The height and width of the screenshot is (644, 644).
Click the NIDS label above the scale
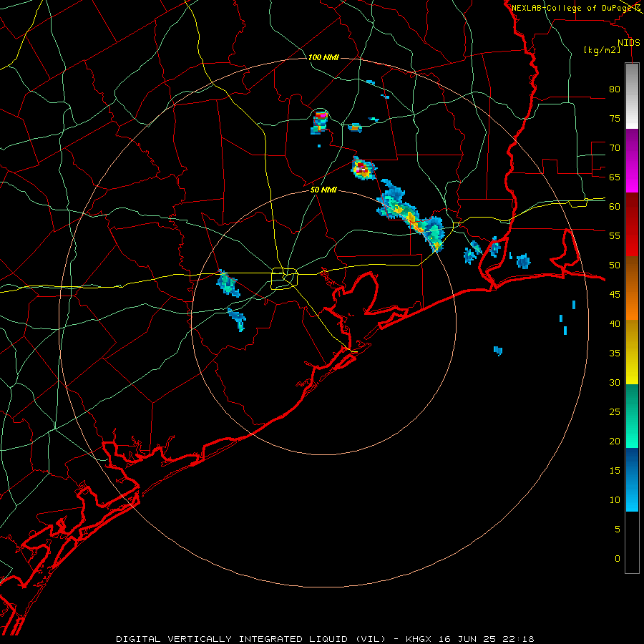click(x=629, y=43)
